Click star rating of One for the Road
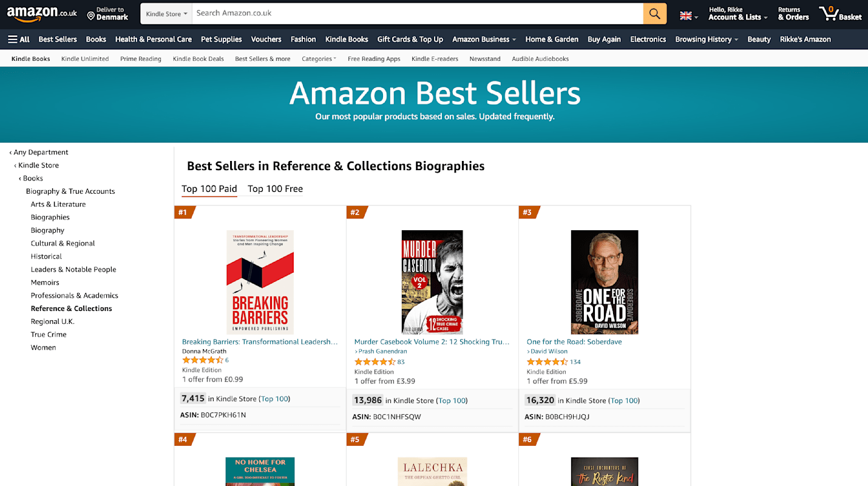The image size is (868, 486). tap(547, 362)
